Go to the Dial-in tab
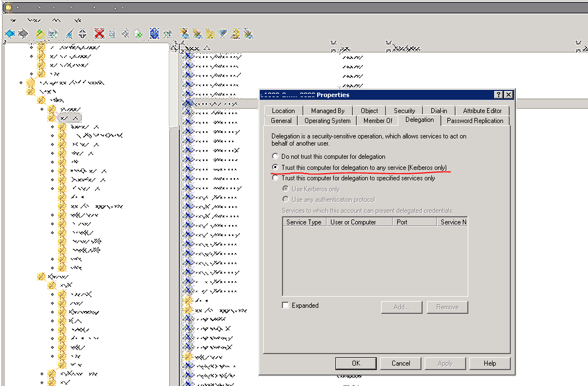Screen dimensions: 588x386 pos(439,110)
